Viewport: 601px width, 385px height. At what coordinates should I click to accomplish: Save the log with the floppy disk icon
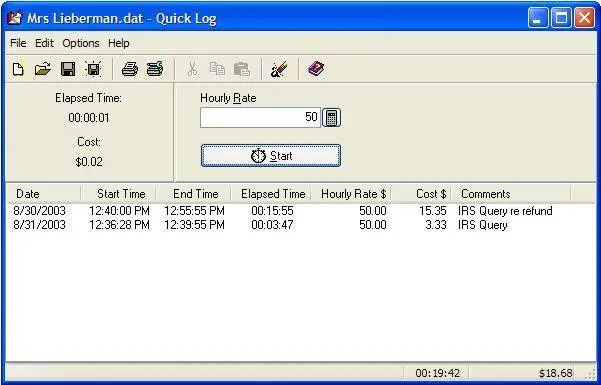coord(68,69)
